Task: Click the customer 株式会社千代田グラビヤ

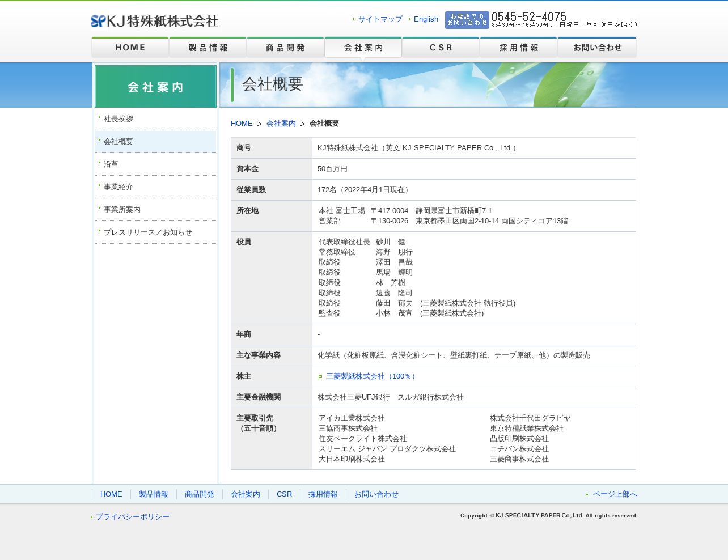Action: click(x=530, y=418)
